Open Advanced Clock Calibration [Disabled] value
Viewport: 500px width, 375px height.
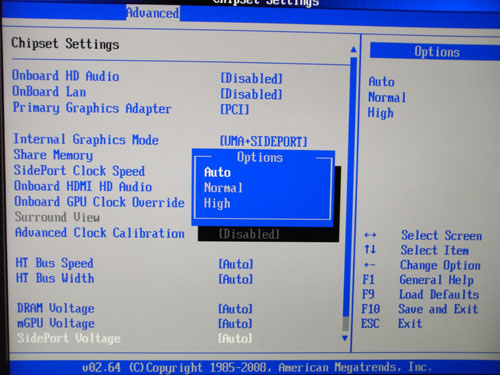click(x=249, y=234)
